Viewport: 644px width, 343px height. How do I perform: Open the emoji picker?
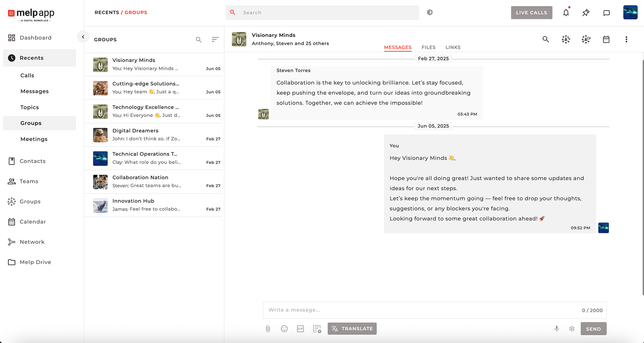(284, 329)
